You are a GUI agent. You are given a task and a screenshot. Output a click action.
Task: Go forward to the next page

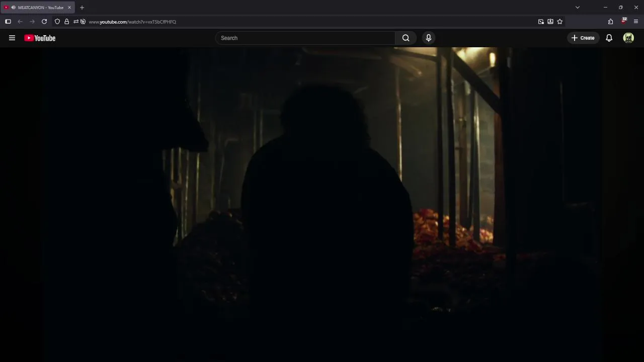point(32,22)
